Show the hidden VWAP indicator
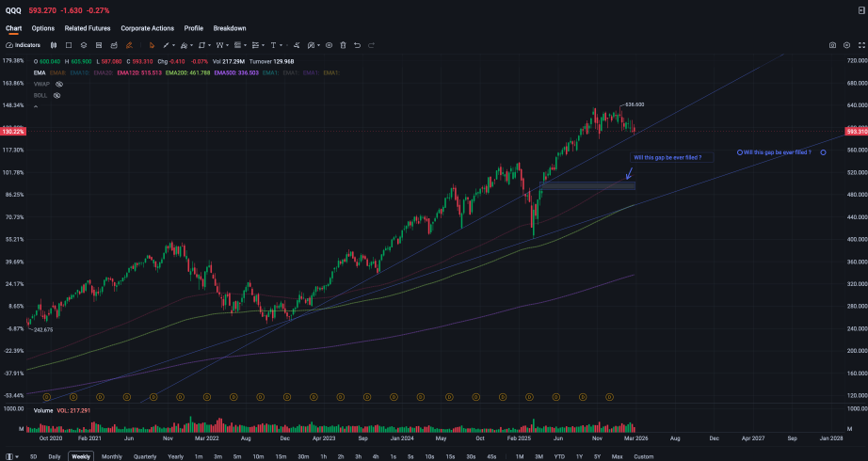 pos(58,84)
